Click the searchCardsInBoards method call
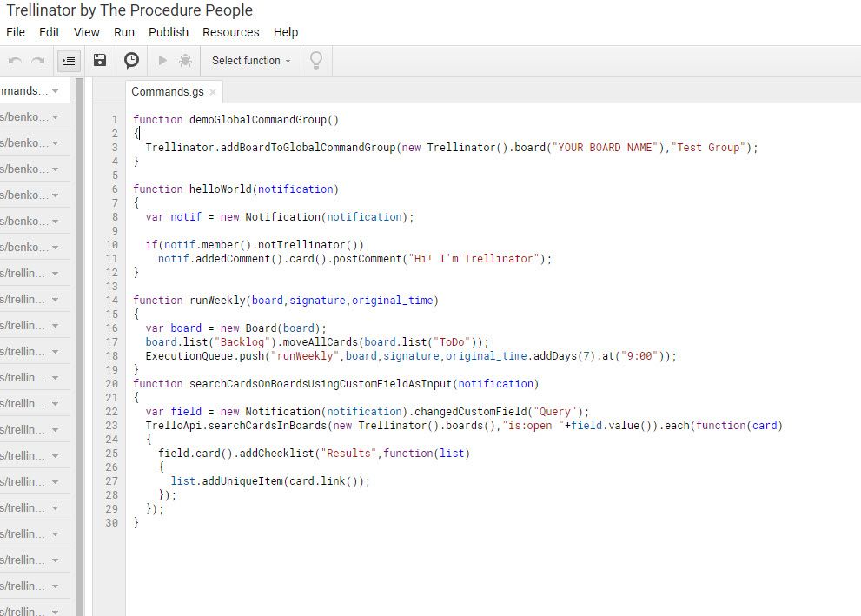Image resolution: width=861 pixels, height=616 pixels. (x=268, y=426)
